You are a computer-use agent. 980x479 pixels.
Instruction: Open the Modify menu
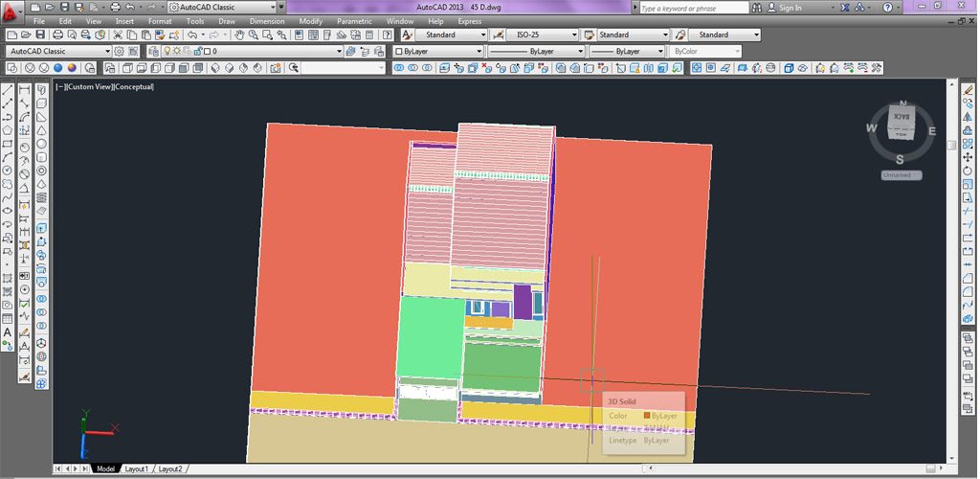pyautogui.click(x=311, y=21)
